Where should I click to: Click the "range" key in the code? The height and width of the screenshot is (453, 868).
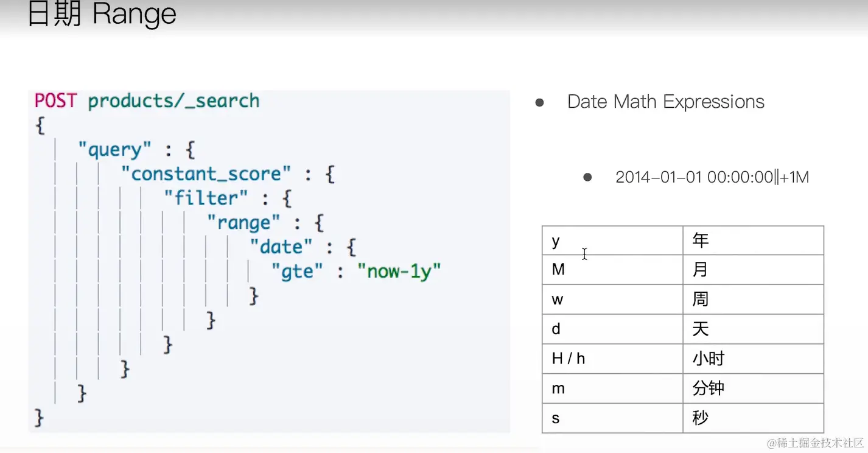point(243,222)
